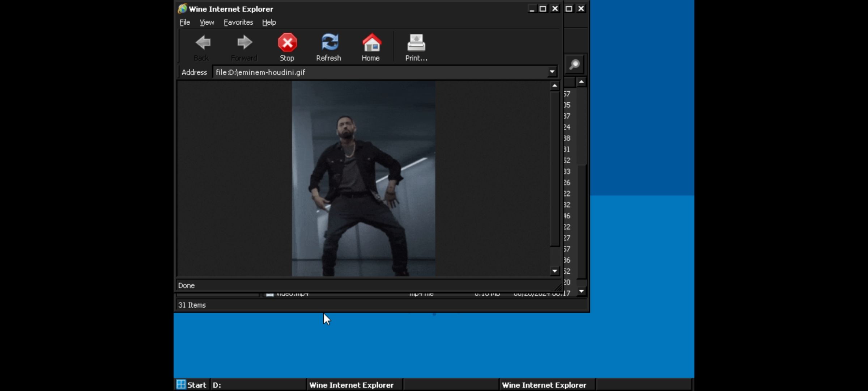Click the 31 Items status text
Screen dimensions: 868x391
[192, 305]
